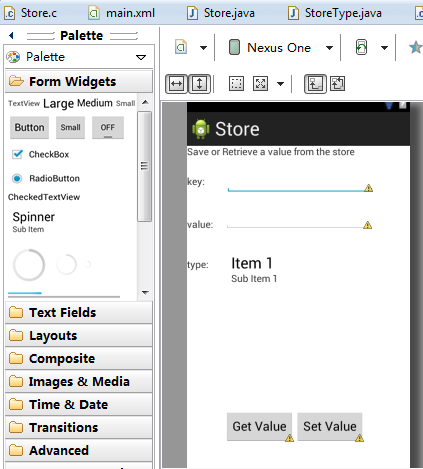Image resolution: width=423 pixels, height=469 pixels.
Task: Expand the Transitions category
Action: (x=79, y=428)
